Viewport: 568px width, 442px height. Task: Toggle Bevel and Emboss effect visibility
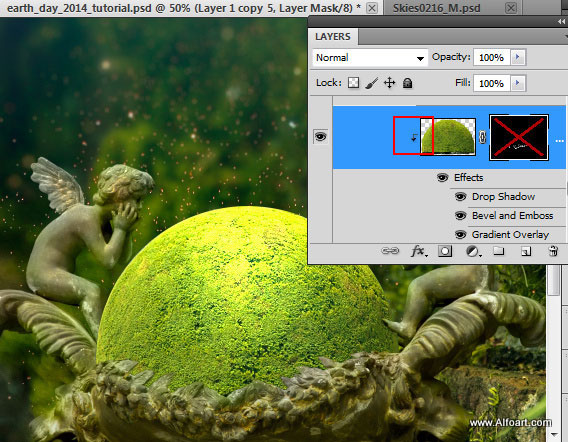(x=460, y=216)
